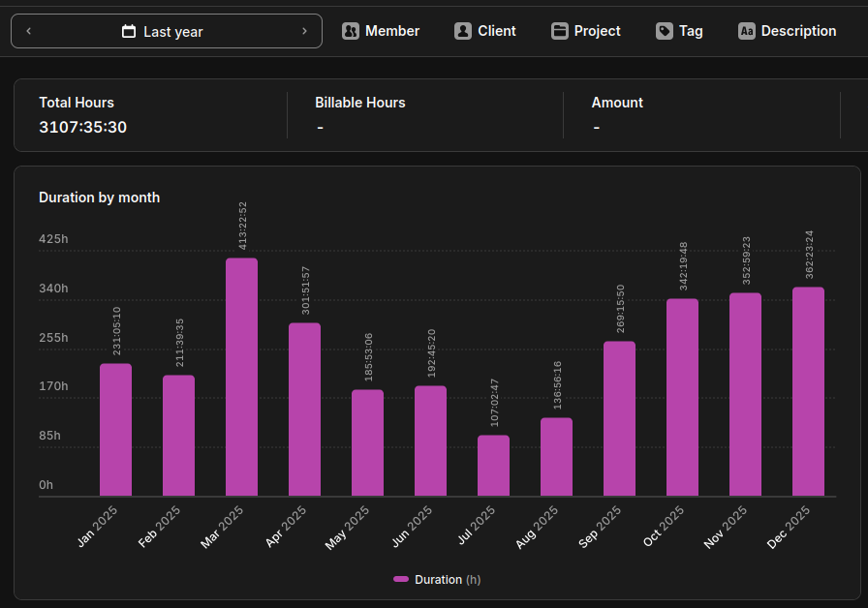Select the Jul 2025 bar in chart
Viewport: 868px width, 608px height.
tap(493, 466)
